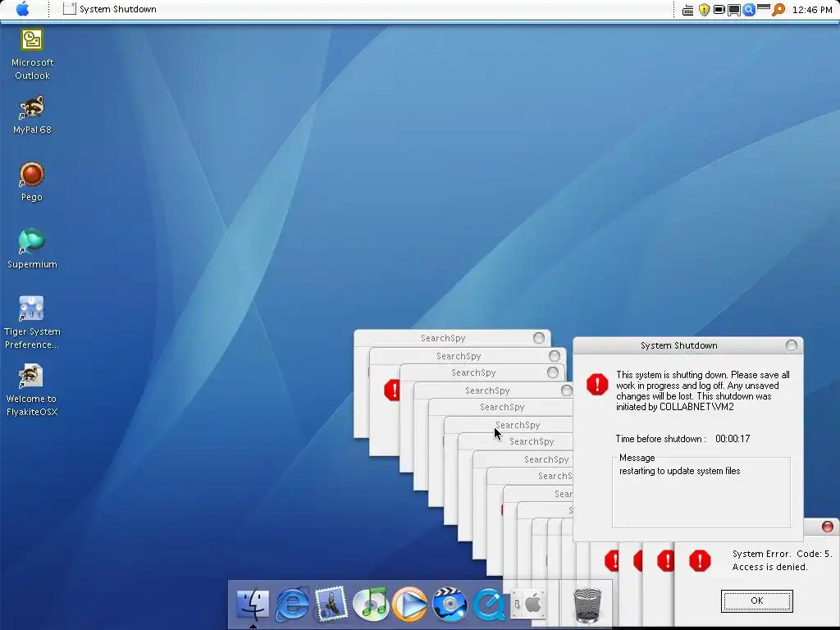The height and width of the screenshot is (630, 840).
Task: Click the blue magnifier tray icon
Action: 749,10
